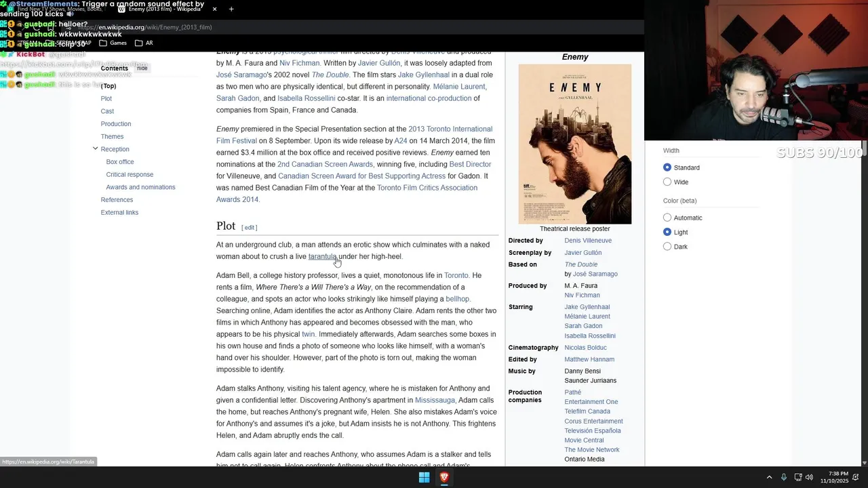Viewport: 868px width, 488px height.
Task: Open Telefilm Canada link
Action: [x=587, y=411]
